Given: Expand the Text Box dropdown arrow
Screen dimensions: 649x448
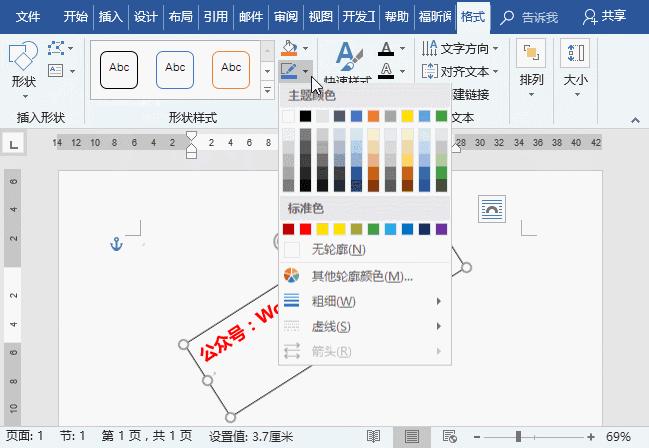Looking at the screenshot, I should pos(72,71).
